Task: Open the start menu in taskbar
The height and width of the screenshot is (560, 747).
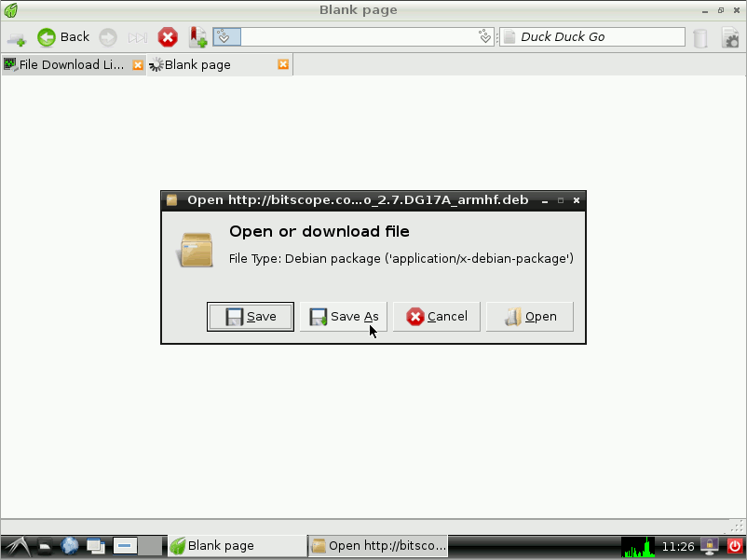Action: pos(15,546)
